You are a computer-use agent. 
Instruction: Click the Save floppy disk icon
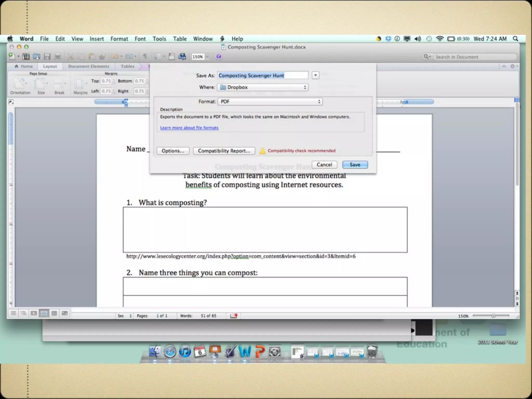pyautogui.click(x=47, y=57)
